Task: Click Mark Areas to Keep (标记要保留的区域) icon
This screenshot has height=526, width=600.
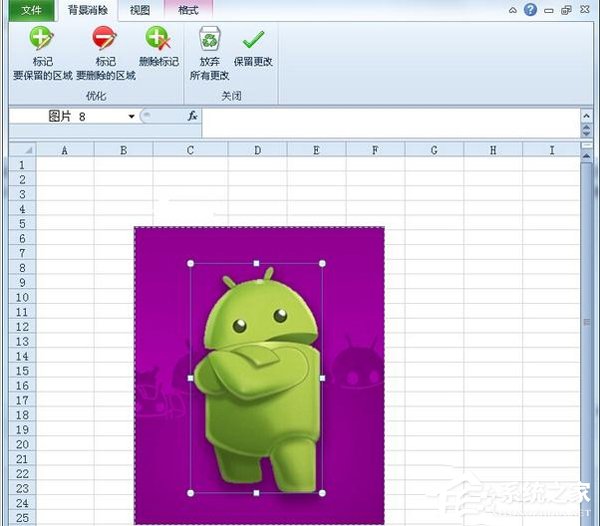Action: [42, 38]
